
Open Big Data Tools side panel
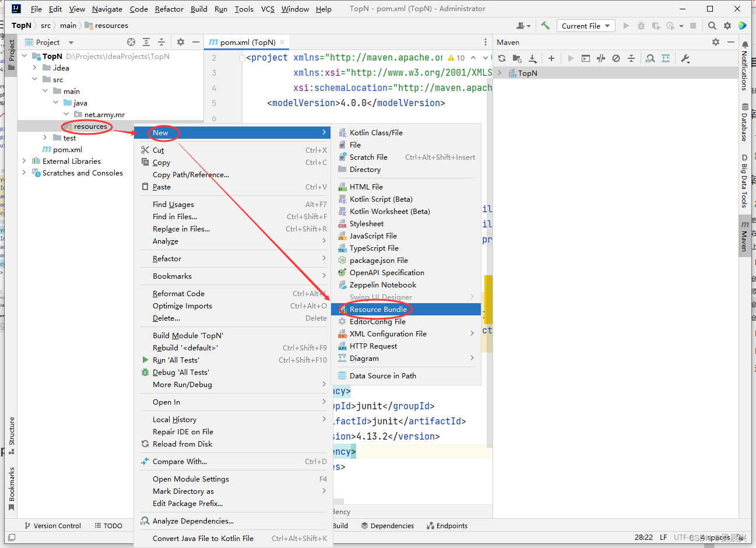[745, 181]
